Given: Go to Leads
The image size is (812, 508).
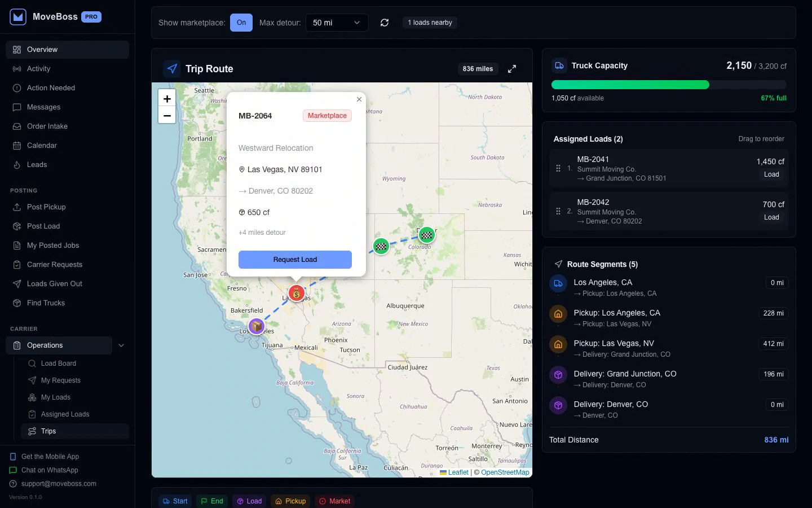Looking at the screenshot, I should click(67, 165).
